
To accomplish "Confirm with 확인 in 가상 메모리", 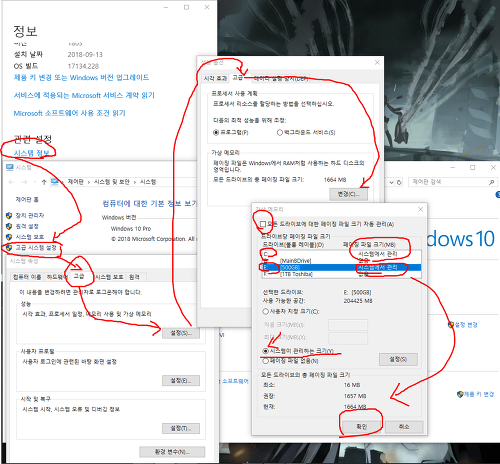I will tap(362, 426).
